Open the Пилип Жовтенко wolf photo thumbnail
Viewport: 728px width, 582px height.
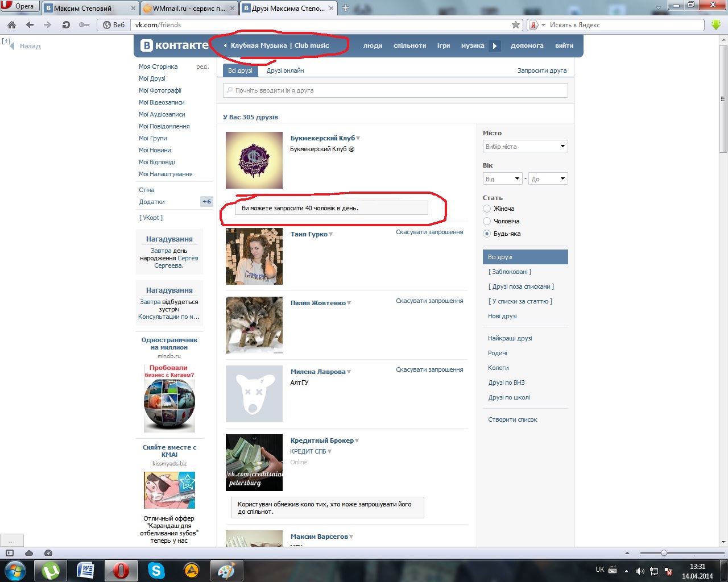point(254,325)
